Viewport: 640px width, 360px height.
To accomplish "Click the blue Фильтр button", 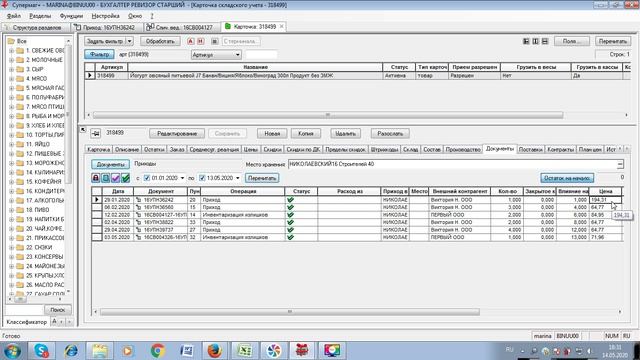I will tap(99, 54).
